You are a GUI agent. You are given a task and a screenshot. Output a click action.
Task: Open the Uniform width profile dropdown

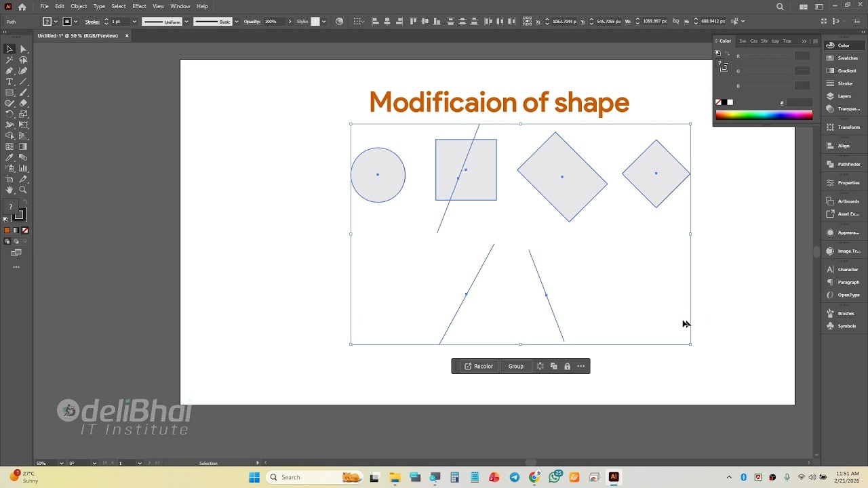click(186, 22)
